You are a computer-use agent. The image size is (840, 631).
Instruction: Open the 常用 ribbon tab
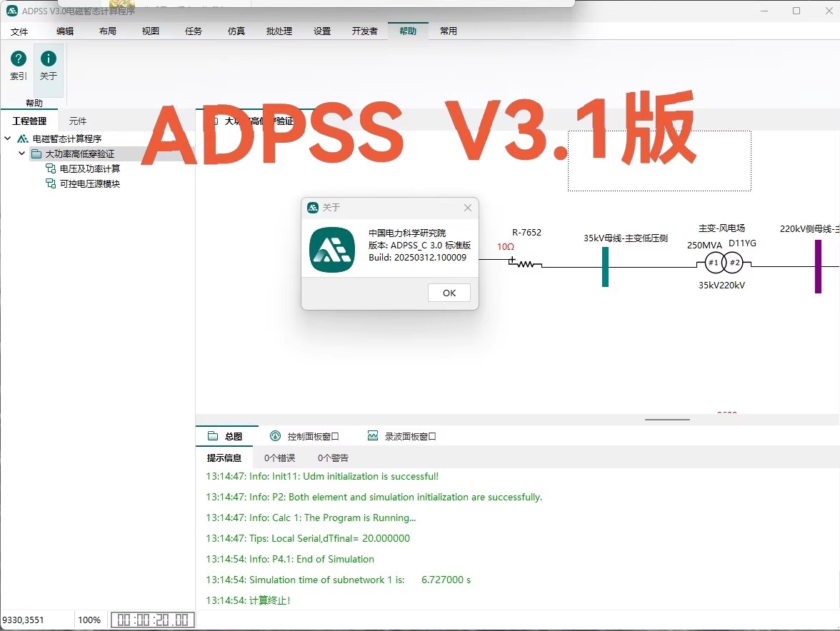tap(449, 31)
